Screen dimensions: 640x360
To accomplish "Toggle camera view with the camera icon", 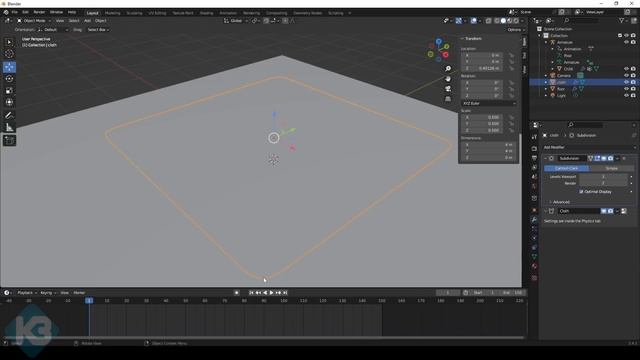I will [x=448, y=89].
